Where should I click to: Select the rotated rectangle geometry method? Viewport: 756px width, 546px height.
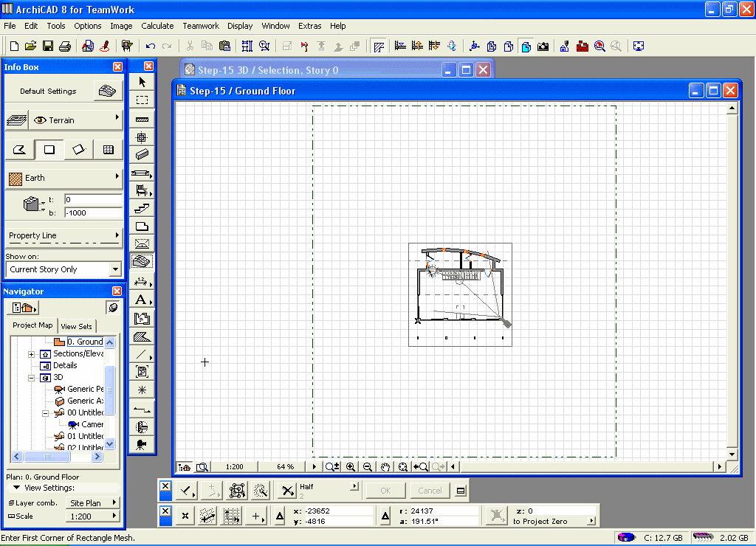78,150
